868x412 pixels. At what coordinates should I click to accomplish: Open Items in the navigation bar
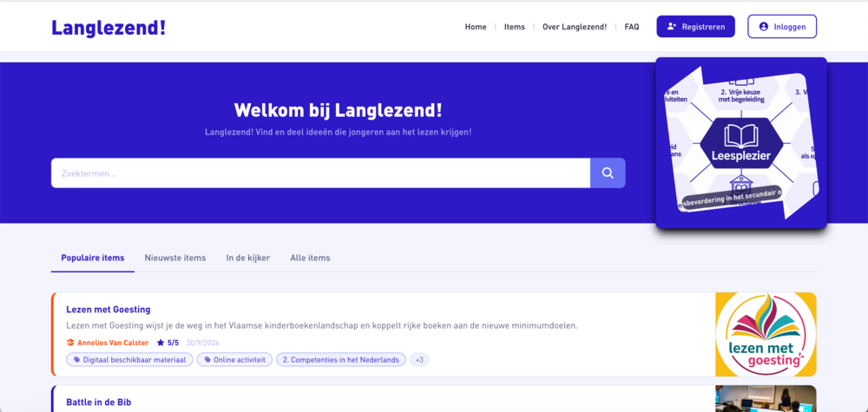tap(514, 27)
